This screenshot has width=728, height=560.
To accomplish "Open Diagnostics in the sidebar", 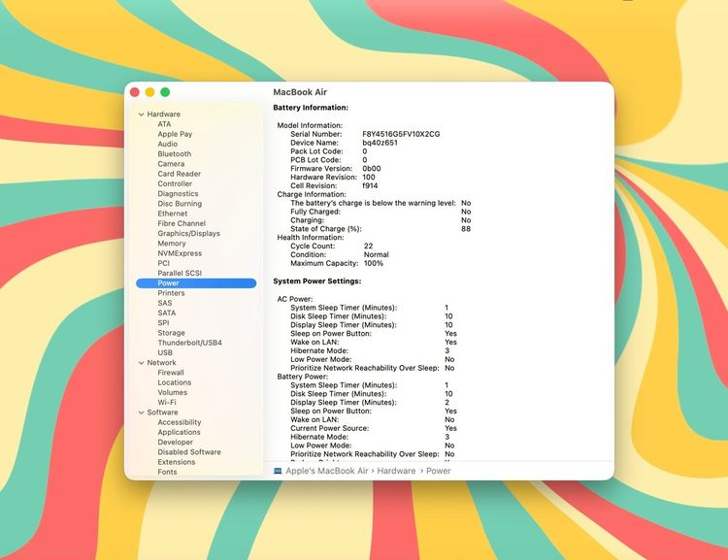I will pyautogui.click(x=178, y=194).
